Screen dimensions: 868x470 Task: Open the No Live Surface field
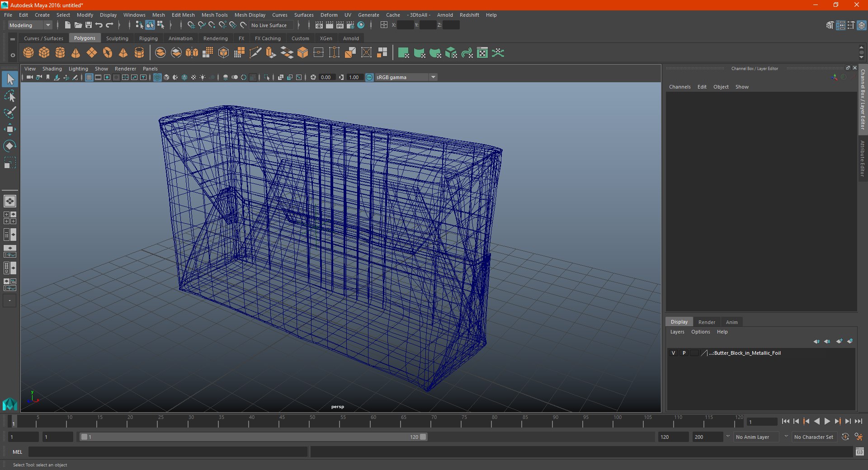point(272,25)
